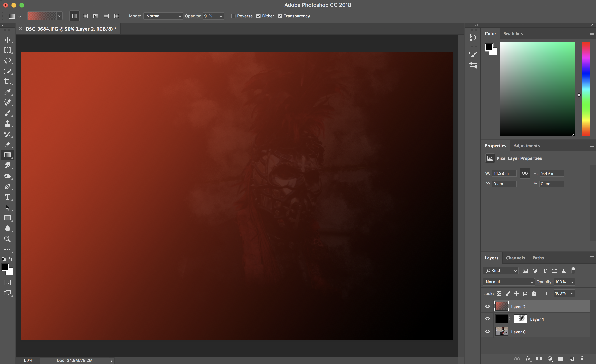The width and height of the screenshot is (596, 364).
Task: Click the W width input field
Action: [x=504, y=173]
